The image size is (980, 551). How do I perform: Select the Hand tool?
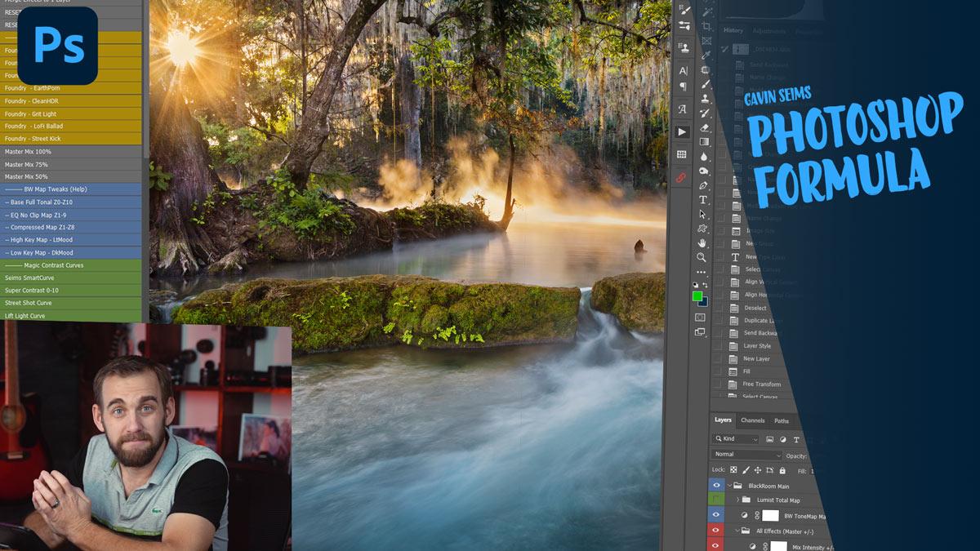click(702, 243)
